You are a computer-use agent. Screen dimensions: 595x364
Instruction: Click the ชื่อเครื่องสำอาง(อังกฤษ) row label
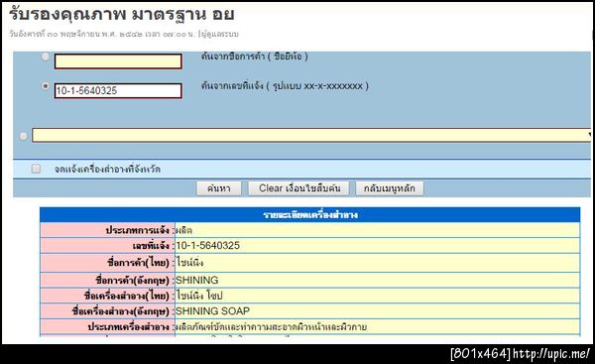[121, 311]
